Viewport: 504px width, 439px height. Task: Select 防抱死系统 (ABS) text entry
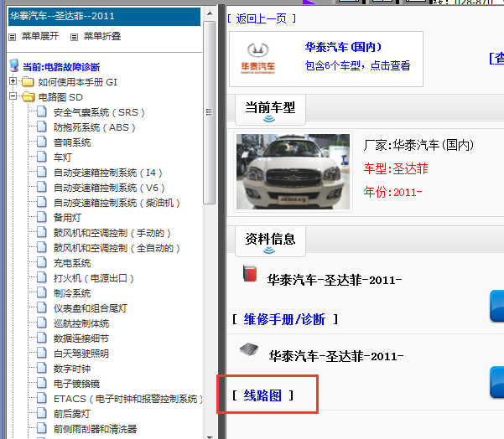click(x=95, y=127)
